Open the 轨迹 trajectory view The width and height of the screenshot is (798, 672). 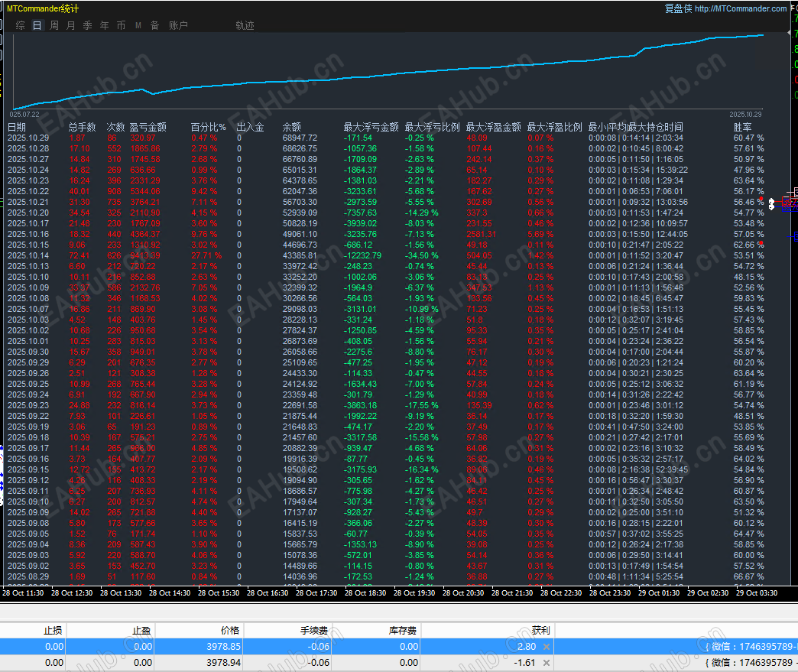[x=245, y=25]
